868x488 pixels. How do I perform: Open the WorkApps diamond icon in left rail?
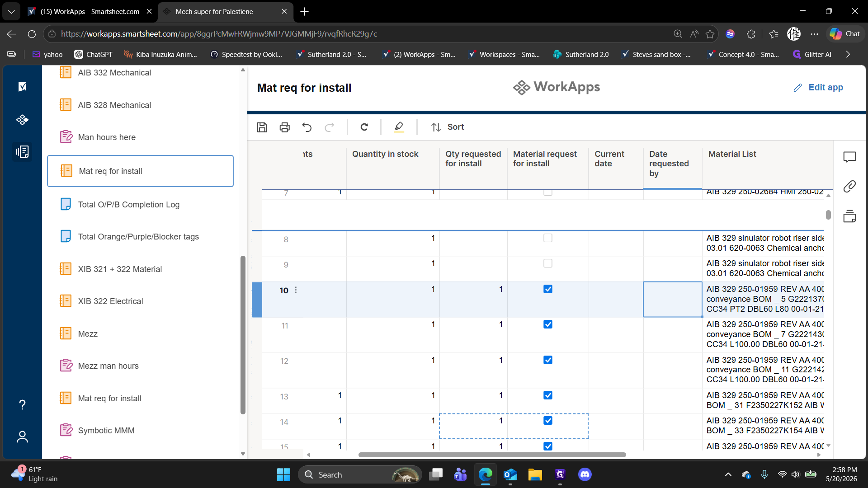click(x=22, y=119)
